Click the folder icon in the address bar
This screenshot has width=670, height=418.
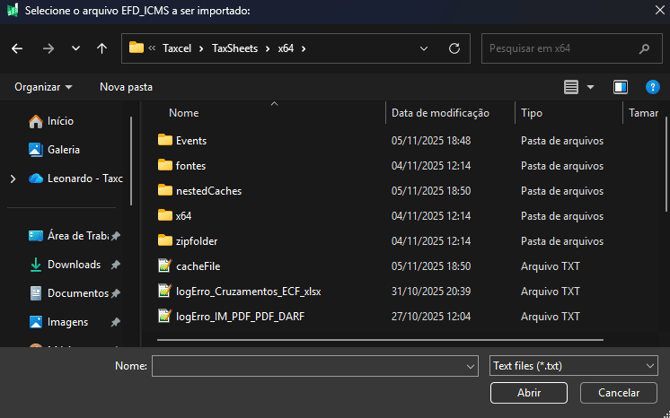click(136, 47)
